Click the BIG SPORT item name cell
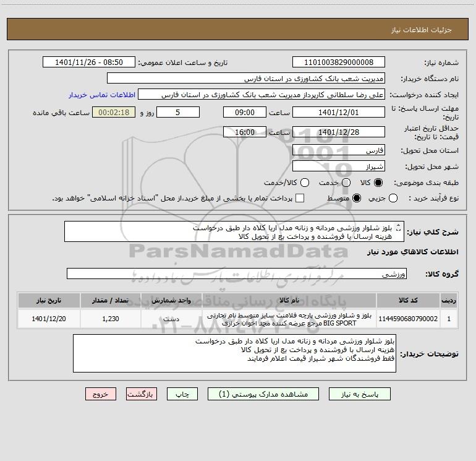Image resolution: width=476 pixels, height=461 pixels. [x=289, y=319]
